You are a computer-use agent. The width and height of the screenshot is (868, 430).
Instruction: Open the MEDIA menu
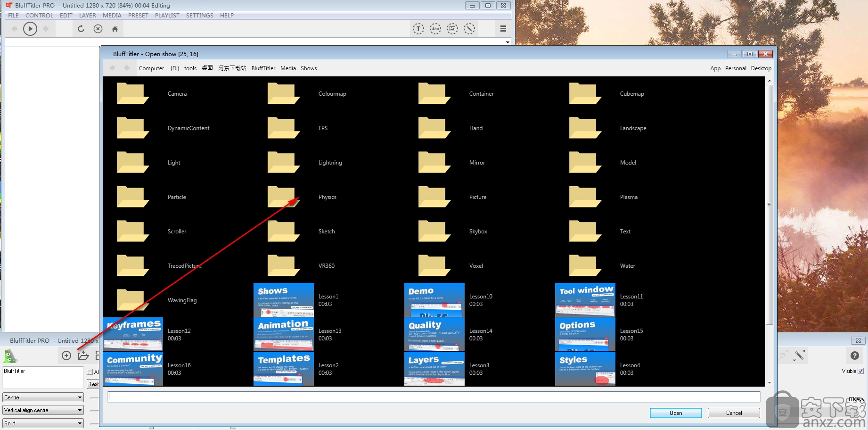point(112,16)
